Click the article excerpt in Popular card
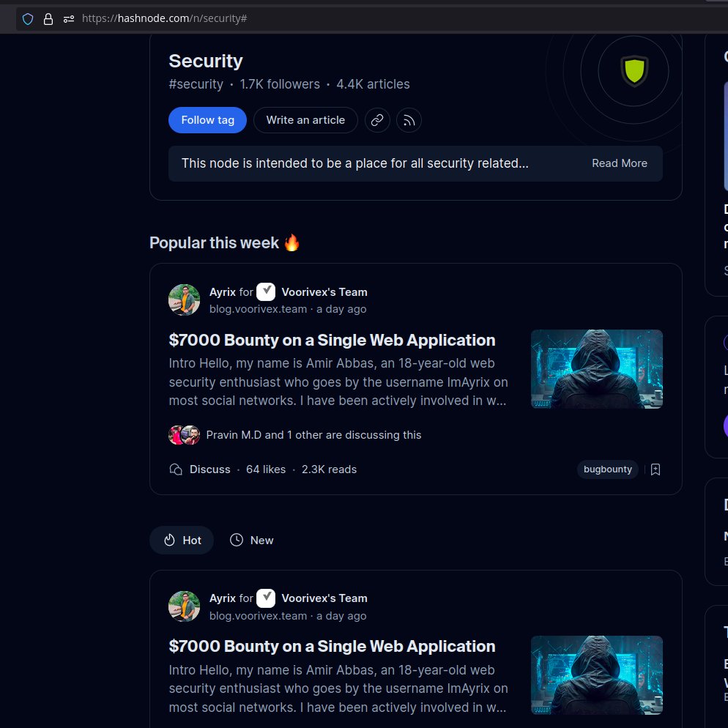 [338, 382]
